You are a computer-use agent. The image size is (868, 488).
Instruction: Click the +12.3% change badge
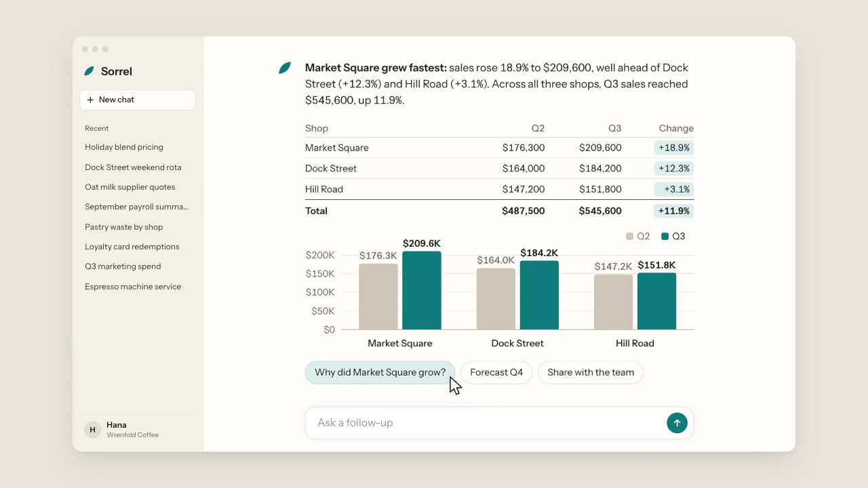tap(674, 168)
